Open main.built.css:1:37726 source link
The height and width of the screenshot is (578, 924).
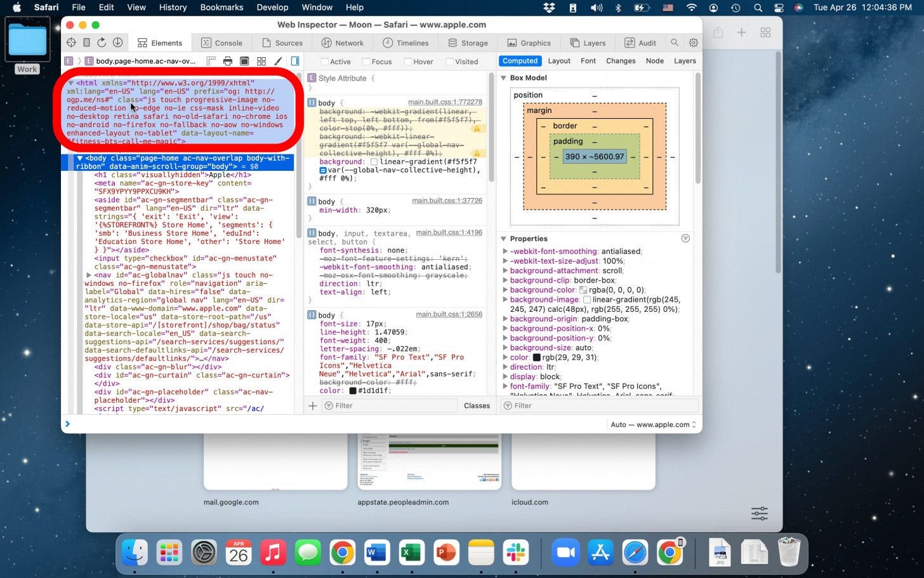447,201
